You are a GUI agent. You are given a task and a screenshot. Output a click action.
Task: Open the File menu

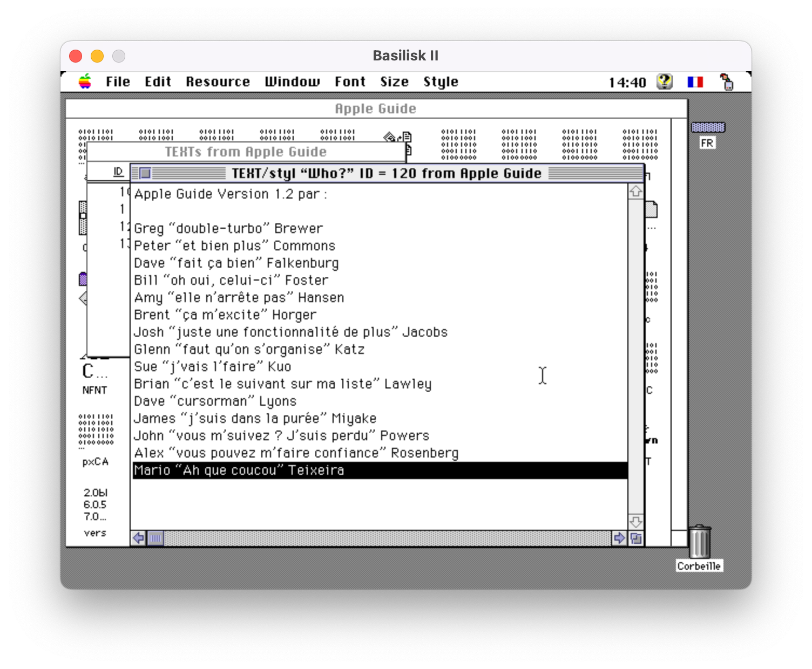[x=118, y=82]
